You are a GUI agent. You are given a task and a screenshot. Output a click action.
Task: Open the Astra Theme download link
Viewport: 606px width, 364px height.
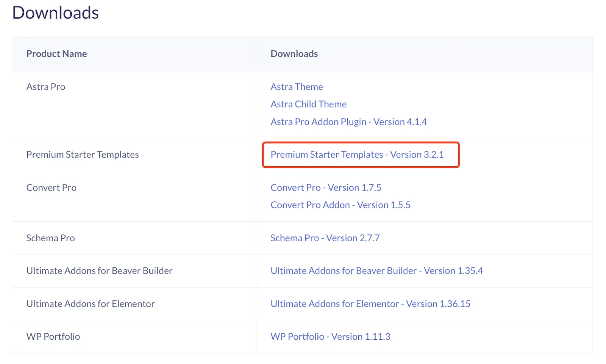(x=297, y=87)
